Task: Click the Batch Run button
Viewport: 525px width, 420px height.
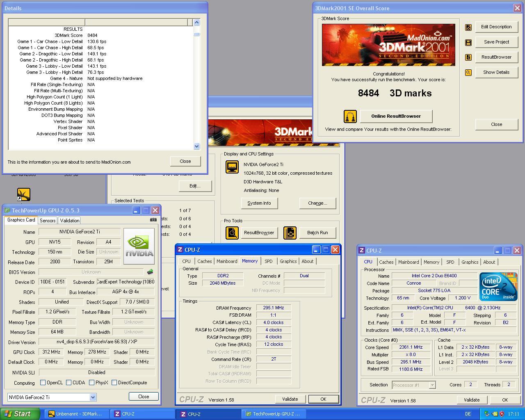Action: click(x=317, y=233)
